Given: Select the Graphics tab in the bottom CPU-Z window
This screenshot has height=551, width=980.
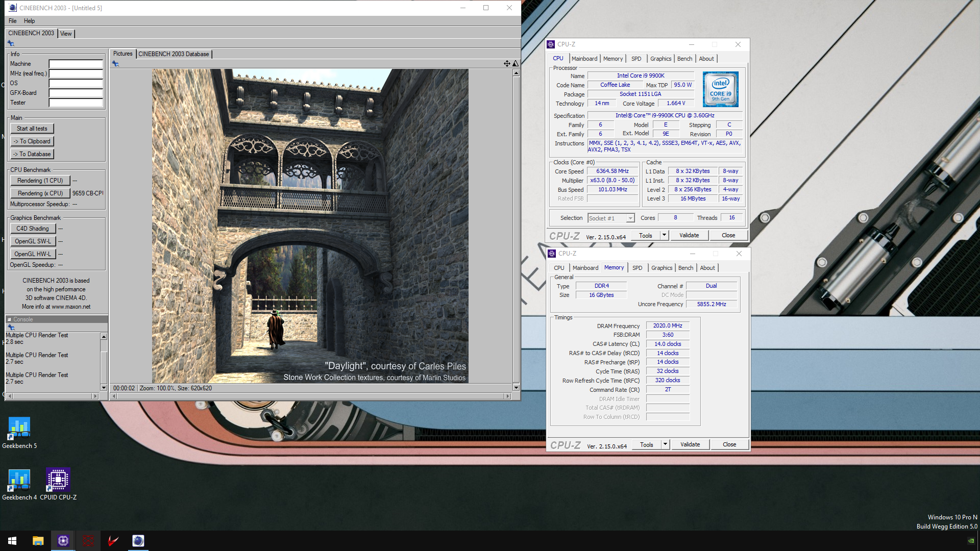Looking at the screenshot, I should tap(662, 268).
